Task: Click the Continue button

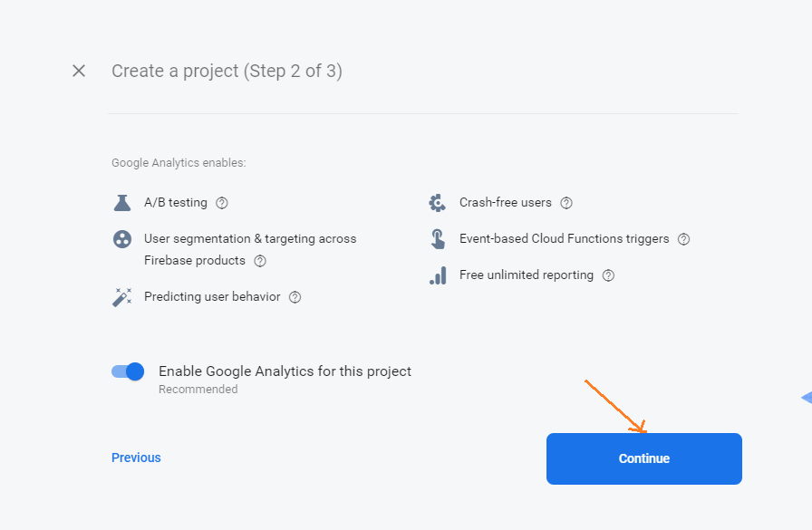Action: tap(644, 458)
